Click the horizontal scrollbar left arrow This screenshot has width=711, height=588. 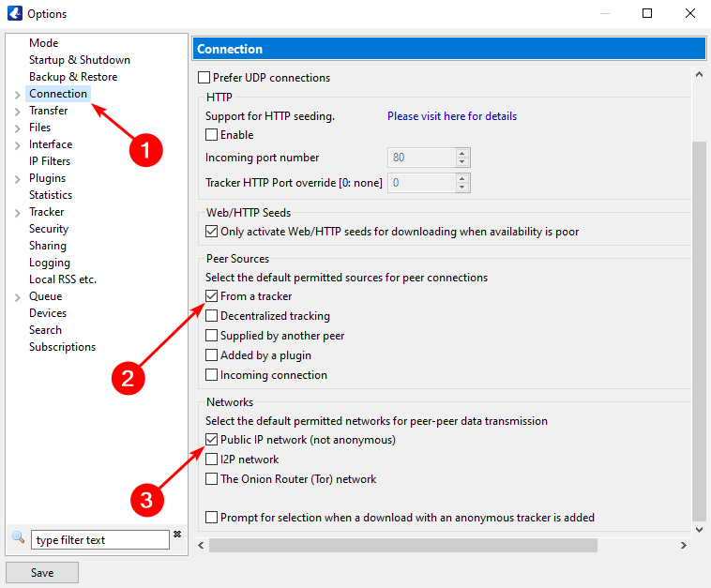tap(202, 545)
